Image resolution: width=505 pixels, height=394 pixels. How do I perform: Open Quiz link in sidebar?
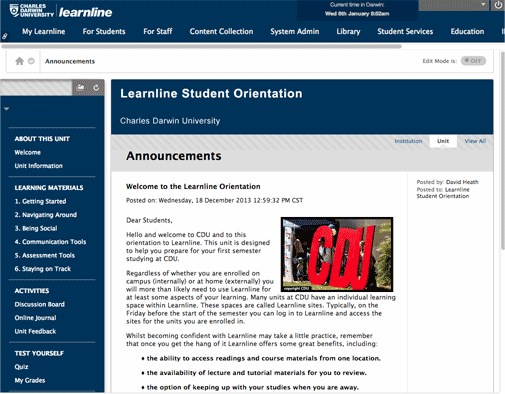coord(21,367)
